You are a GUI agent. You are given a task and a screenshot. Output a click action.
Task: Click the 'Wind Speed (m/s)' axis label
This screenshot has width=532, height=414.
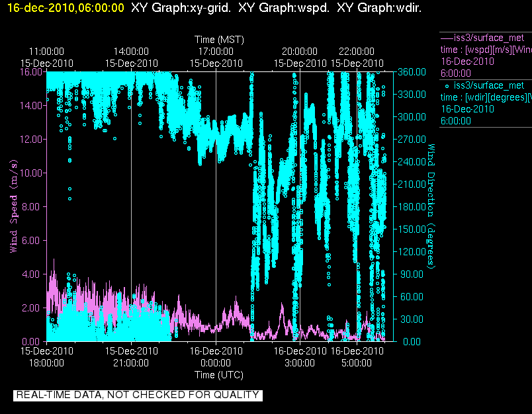pyautogui.click(x=14, y=206)
